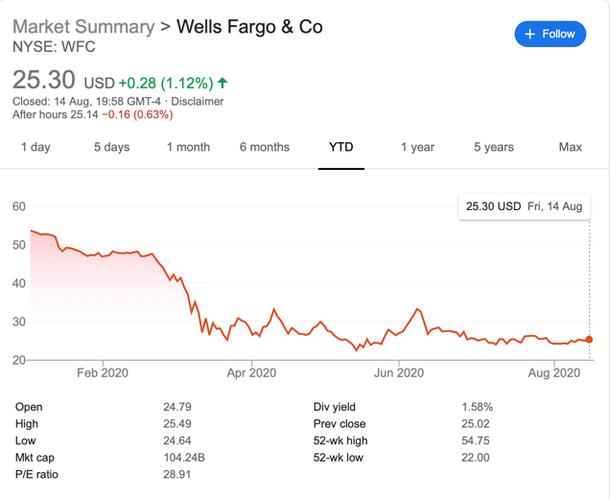
Task: Click the green up arrow beside percentage
Action: (223, 82)
